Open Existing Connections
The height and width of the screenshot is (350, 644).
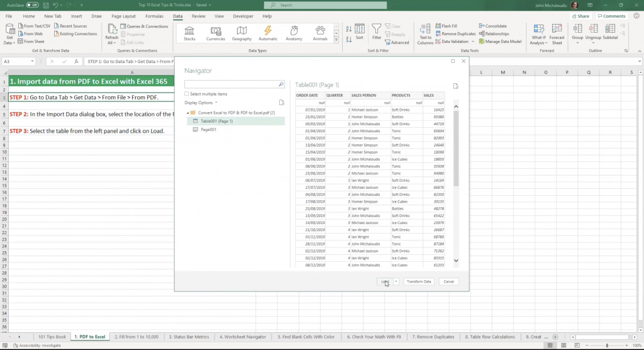click(x=75, y=34)
